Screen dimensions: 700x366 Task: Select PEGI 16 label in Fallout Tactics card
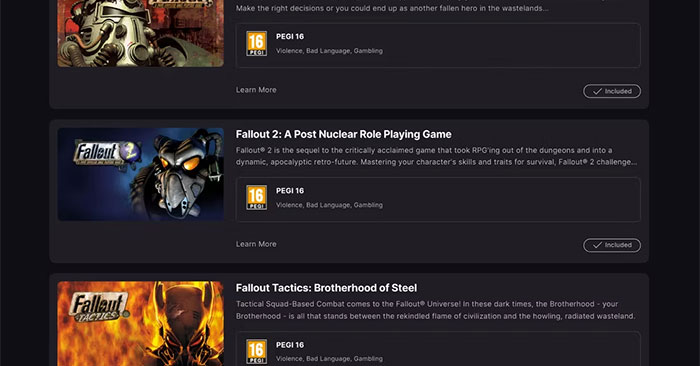click(290, 345)
